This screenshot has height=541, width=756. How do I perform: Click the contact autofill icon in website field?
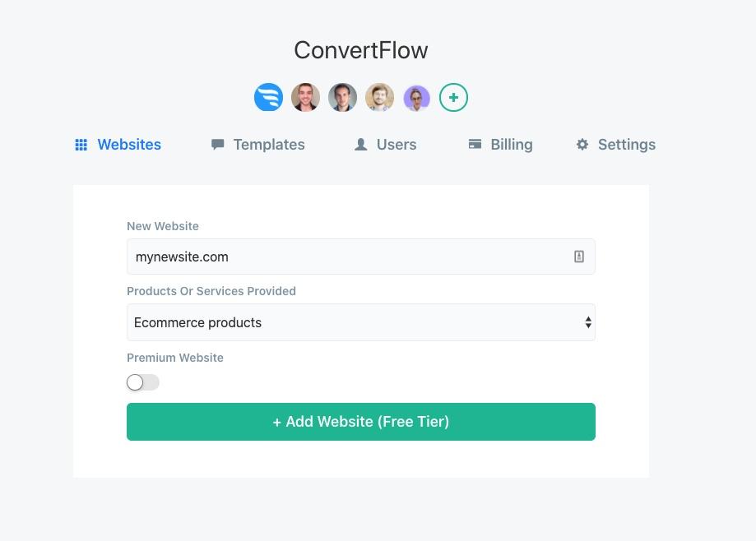[x=579, y=257]
